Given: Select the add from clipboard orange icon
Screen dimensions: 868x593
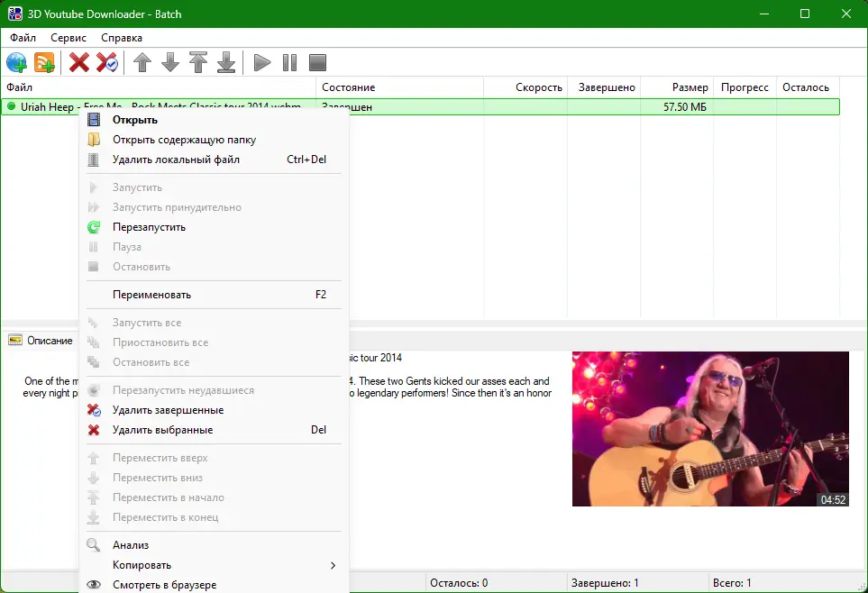Looking at the screenshot, I should [x=43, y=62].
